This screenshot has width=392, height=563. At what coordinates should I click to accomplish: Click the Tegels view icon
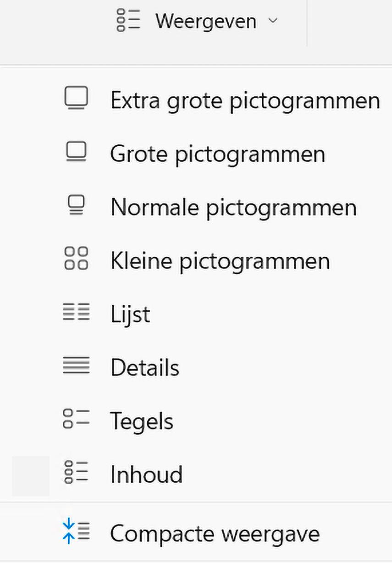(76, 419)
